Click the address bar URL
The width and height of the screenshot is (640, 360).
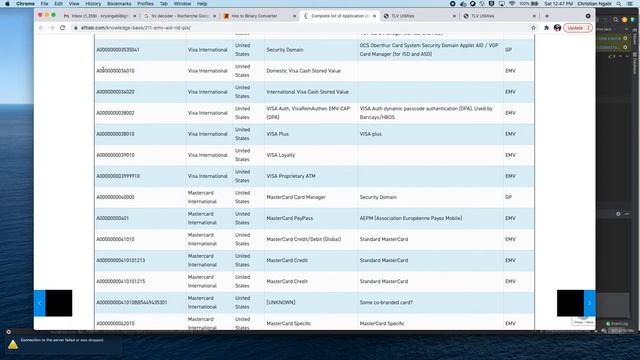tap(136, 28)
